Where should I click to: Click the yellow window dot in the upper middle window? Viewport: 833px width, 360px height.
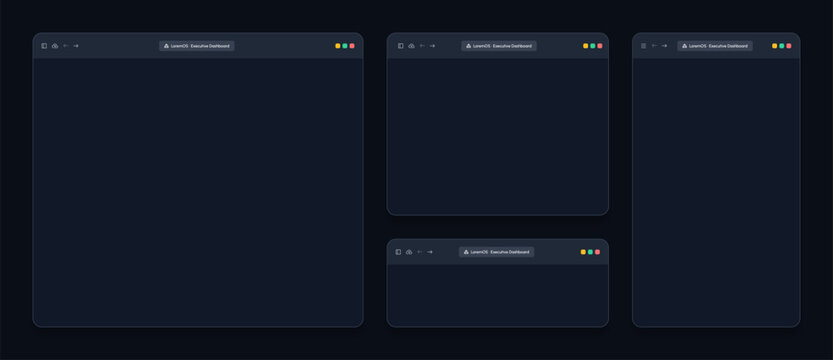[x=585, y=46]
